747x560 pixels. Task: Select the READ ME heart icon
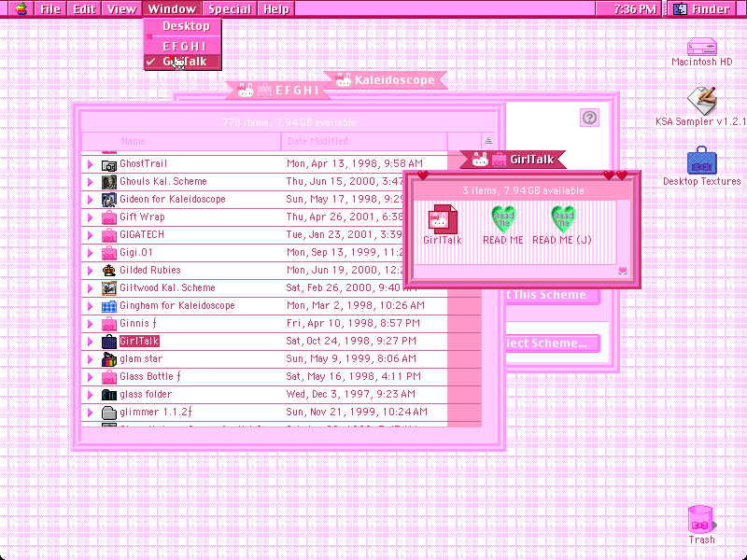point(503,219)
